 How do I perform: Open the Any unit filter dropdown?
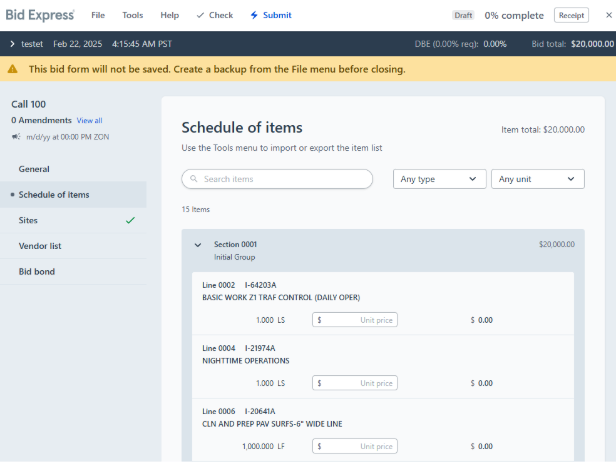pos(537,179)
